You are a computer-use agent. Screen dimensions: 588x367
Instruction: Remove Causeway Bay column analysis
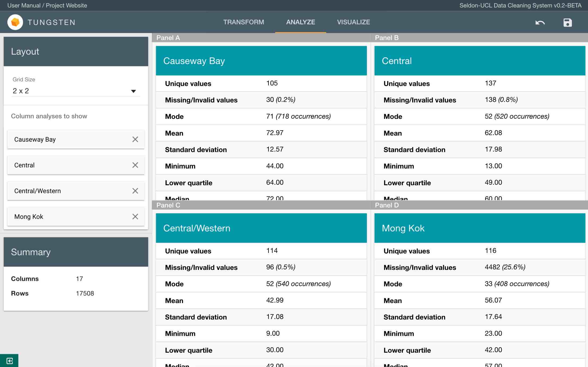135,139
